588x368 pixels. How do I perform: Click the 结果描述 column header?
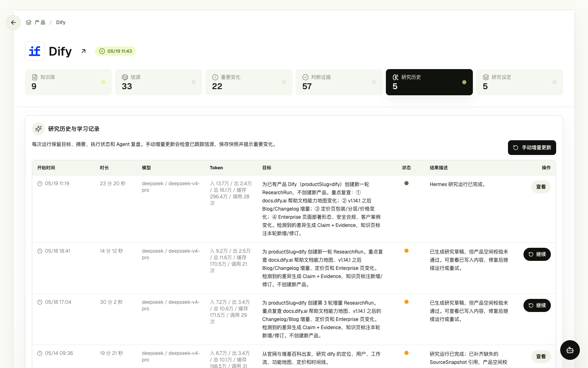(439, 168)
